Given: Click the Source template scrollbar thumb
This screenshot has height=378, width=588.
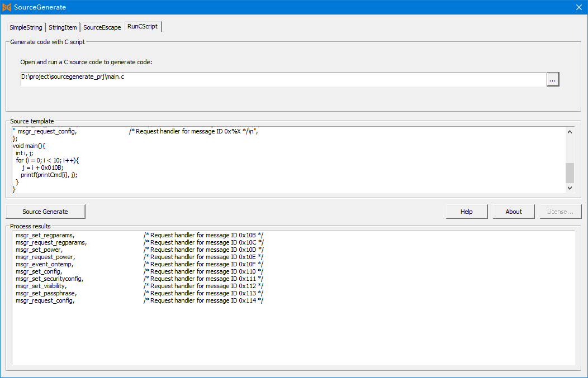Looking at the screenshot, I should [570, 173].
